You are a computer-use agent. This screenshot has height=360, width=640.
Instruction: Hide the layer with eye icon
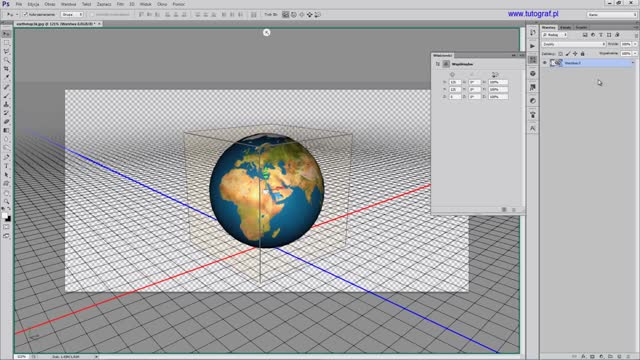pos(544,63)
